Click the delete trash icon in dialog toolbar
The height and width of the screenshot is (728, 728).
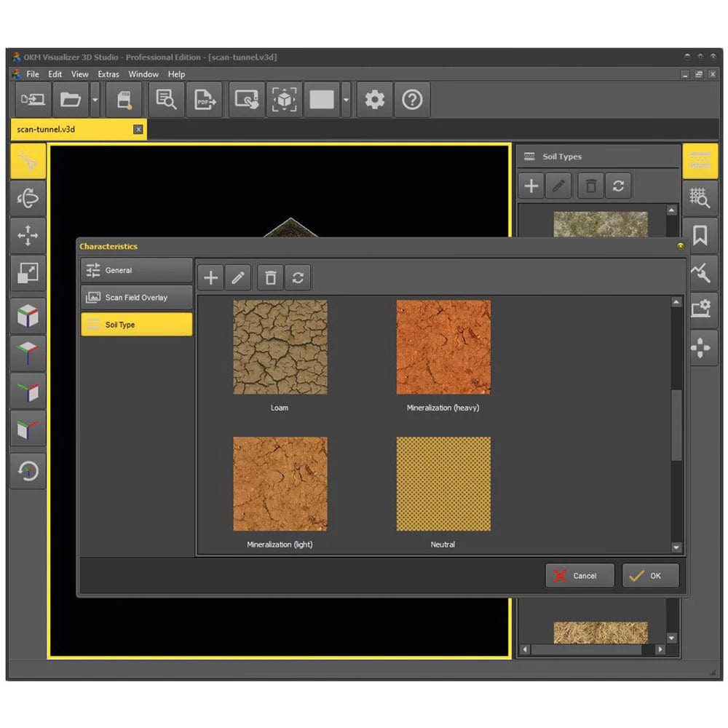click(270, 277)
